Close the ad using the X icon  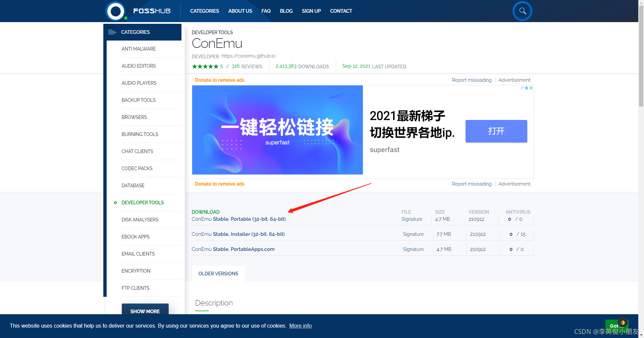531,88
